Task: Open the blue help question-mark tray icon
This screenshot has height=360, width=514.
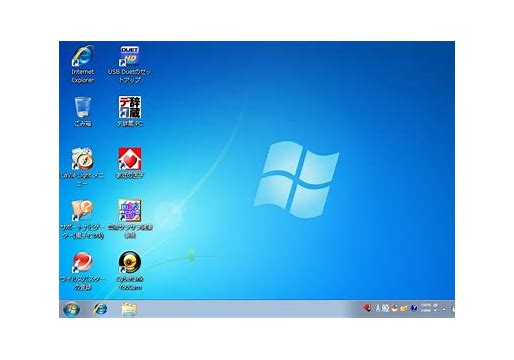Action: [414, 308]
